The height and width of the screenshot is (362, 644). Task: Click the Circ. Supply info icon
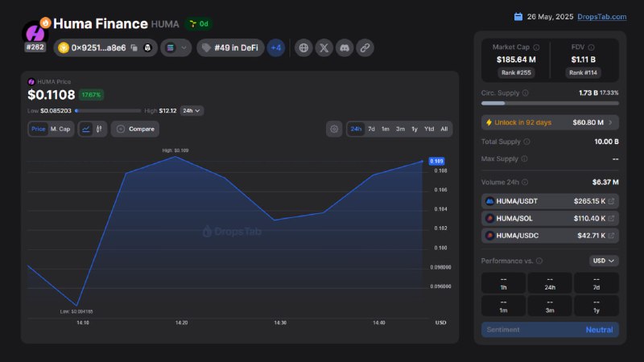click(x=526, y=93)
